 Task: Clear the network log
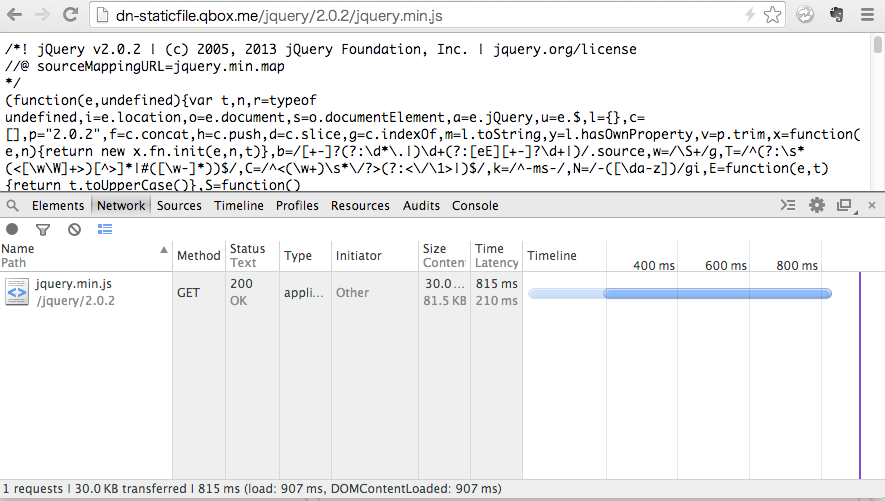click(74, 230)
